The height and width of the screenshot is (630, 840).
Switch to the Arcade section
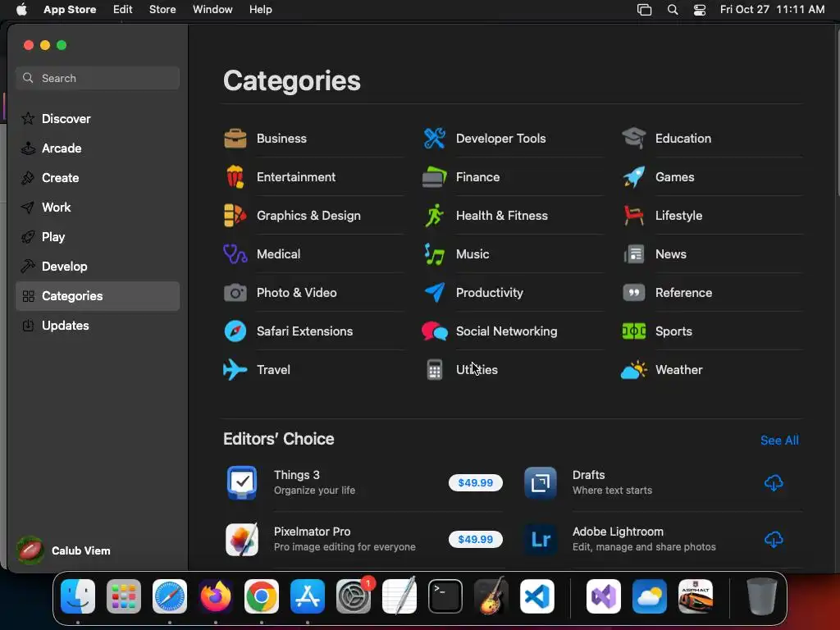click(x=98, y=148)
